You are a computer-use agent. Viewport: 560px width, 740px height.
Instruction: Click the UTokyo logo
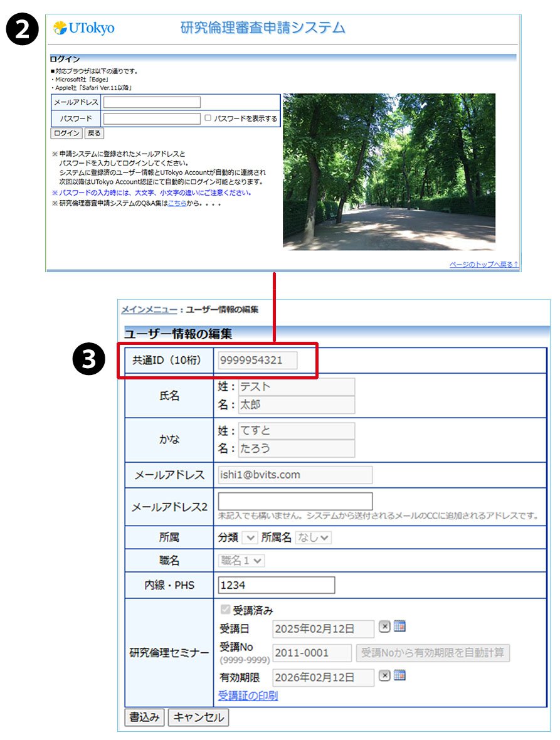83,28
